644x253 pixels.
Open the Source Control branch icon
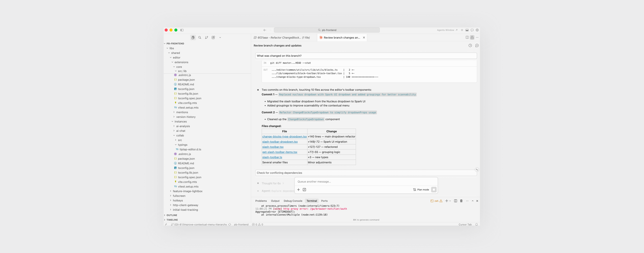(206, 38)
